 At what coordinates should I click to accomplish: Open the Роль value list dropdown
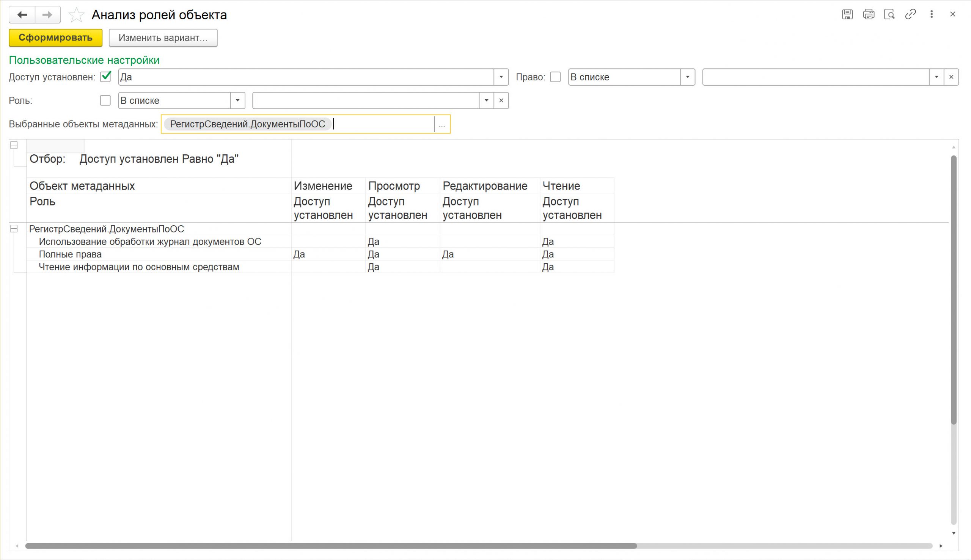(486, 100)
